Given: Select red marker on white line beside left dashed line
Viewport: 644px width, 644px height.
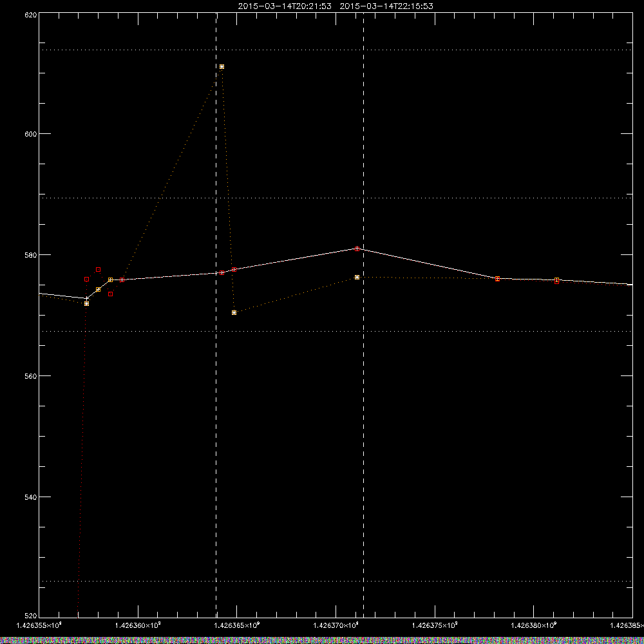Looking at the screenshot, I should pyautogui.click(x=222, y=272).
